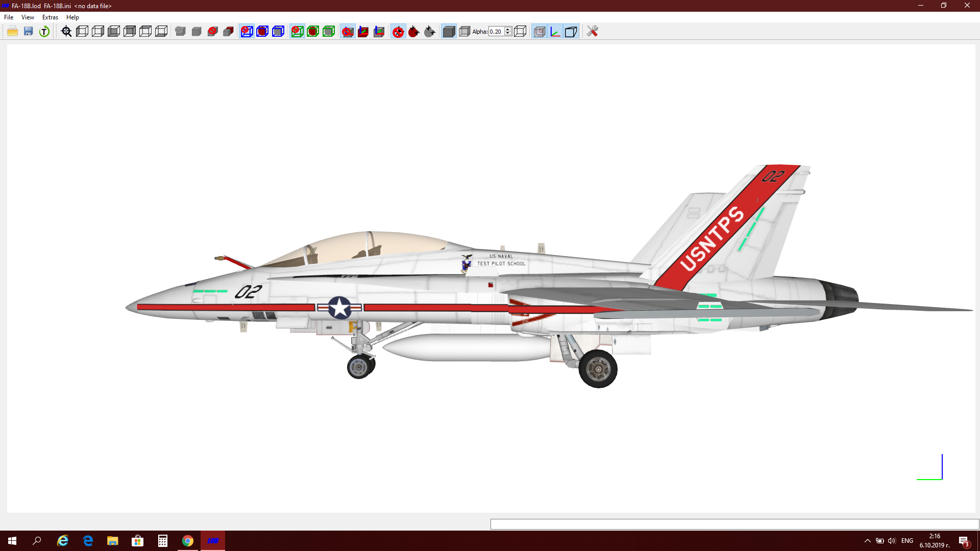Click the semi-transparent gray cube icon
980x551 pixels.
pos(464,32)
